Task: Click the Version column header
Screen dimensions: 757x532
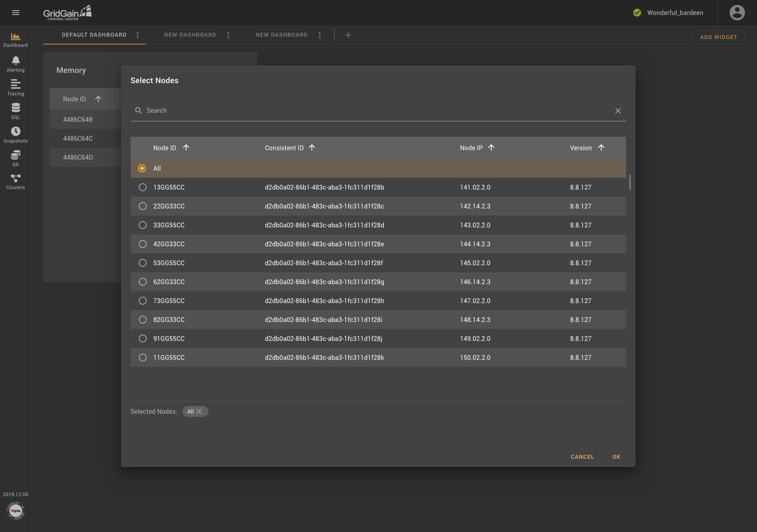Action: (x=581, y=148)
